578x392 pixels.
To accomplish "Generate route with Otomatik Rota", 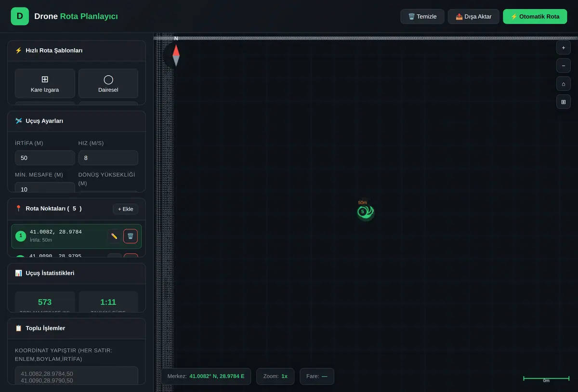I will click(535, 16).
